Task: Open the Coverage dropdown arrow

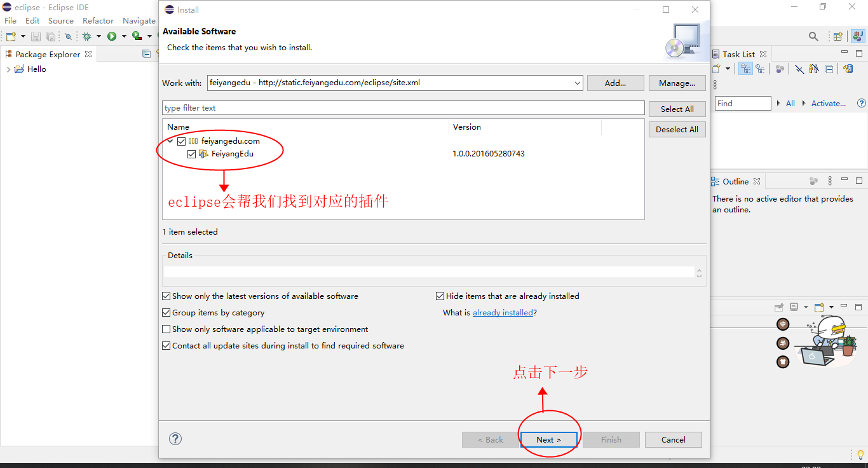Action: [x=149, y=36]
